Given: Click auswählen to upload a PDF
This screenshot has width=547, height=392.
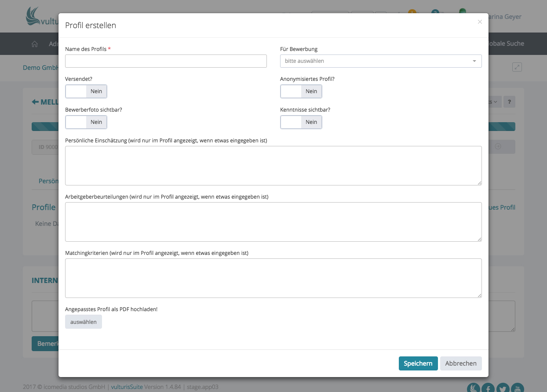Looking at the screenshot, I should click(x=84, y=322).
